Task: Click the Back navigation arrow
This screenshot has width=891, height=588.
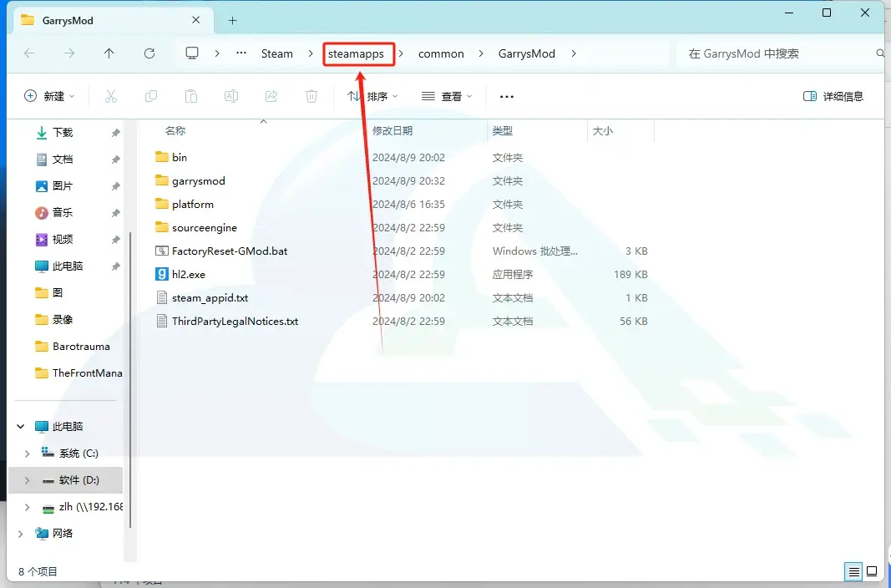Action: (29, 53)
